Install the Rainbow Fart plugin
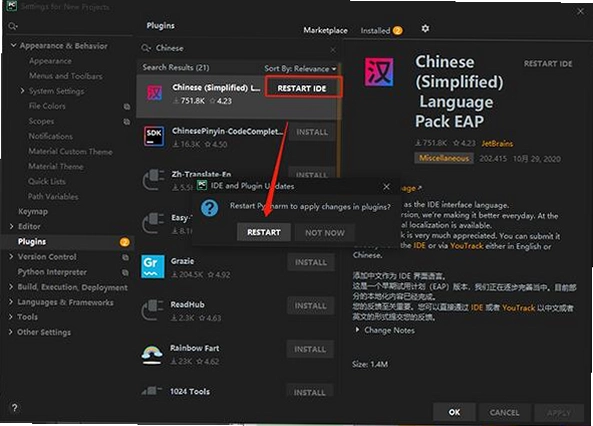The height and width of the screenshot is (426, 593). (x=310, y=350)
